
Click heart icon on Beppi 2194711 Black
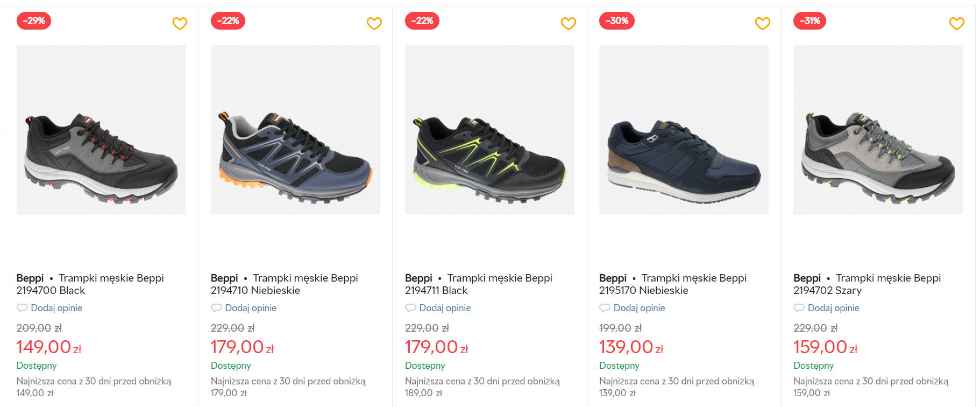568,23
